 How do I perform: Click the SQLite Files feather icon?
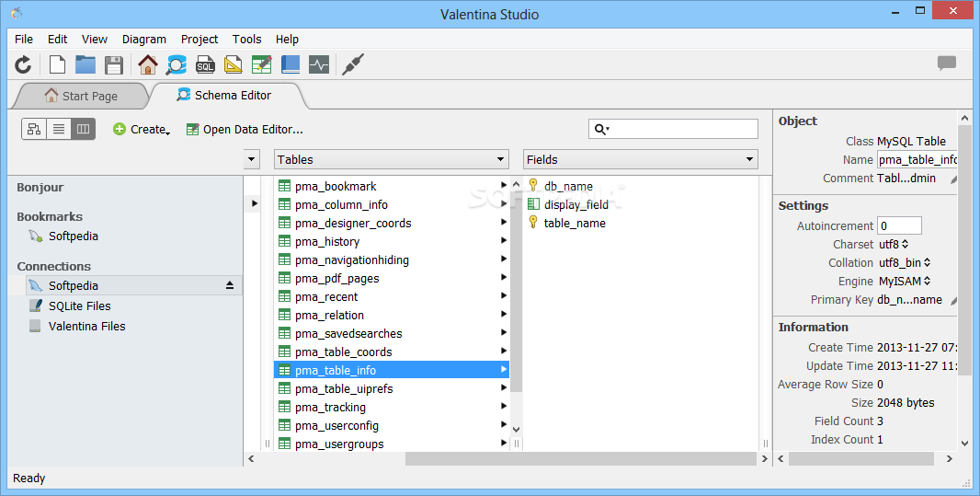click(x=36, y=306)
